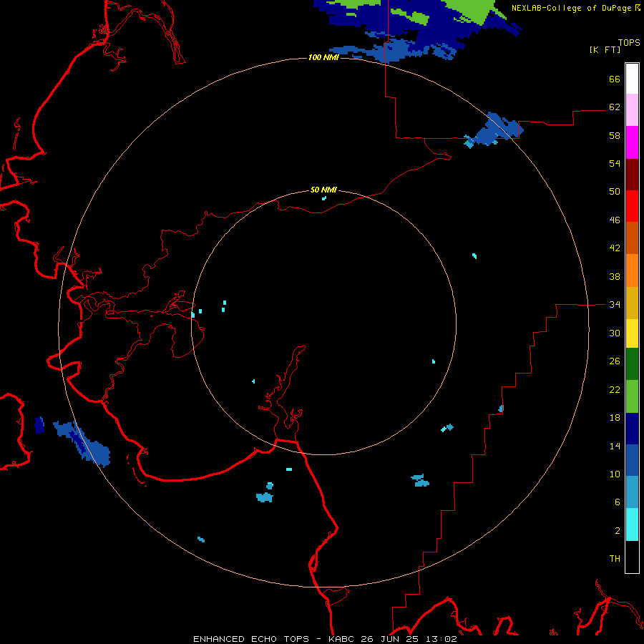Click the orange 38-42 kft legend swatch
The width and height of the screenshot is (644, 644).
632,270
